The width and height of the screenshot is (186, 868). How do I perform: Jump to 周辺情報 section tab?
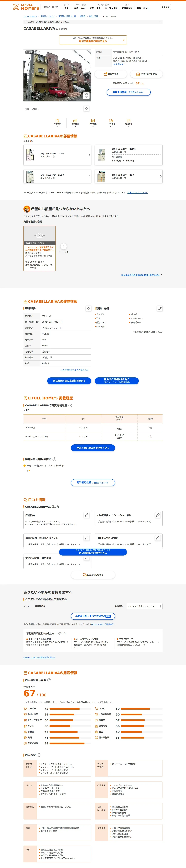coord(129,123)
